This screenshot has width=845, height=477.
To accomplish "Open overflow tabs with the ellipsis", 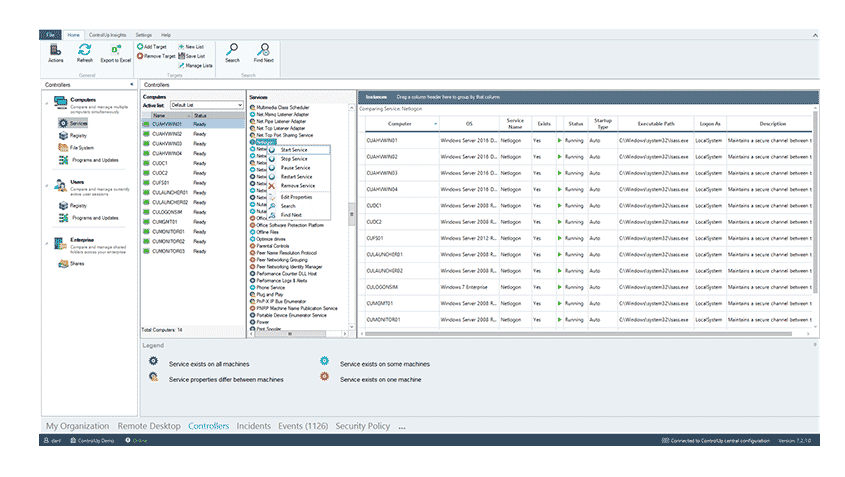I will [402, 426].
